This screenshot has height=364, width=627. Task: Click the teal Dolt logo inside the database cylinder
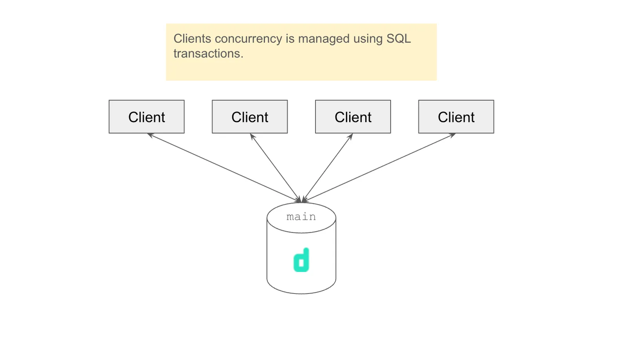tap(301, 260)
